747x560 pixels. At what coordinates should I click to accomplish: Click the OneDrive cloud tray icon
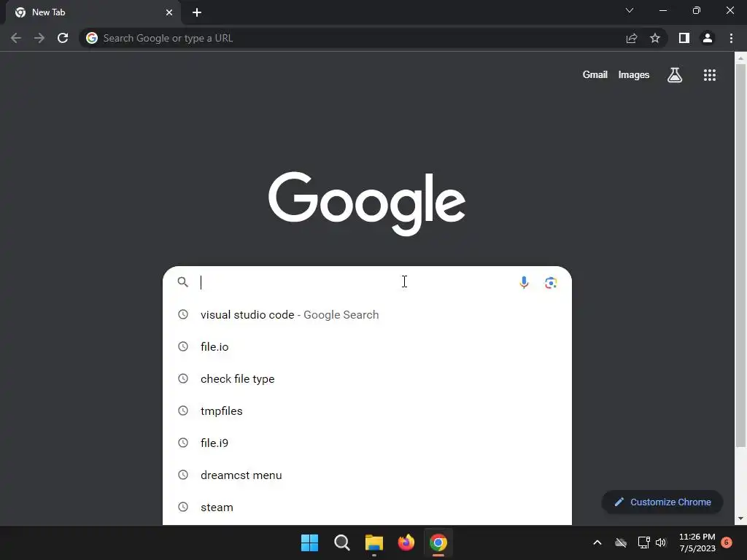(x=621, y=542)
